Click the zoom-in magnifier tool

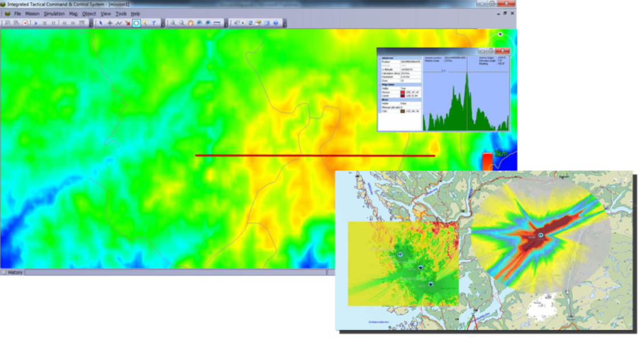(x=174, y=22)
